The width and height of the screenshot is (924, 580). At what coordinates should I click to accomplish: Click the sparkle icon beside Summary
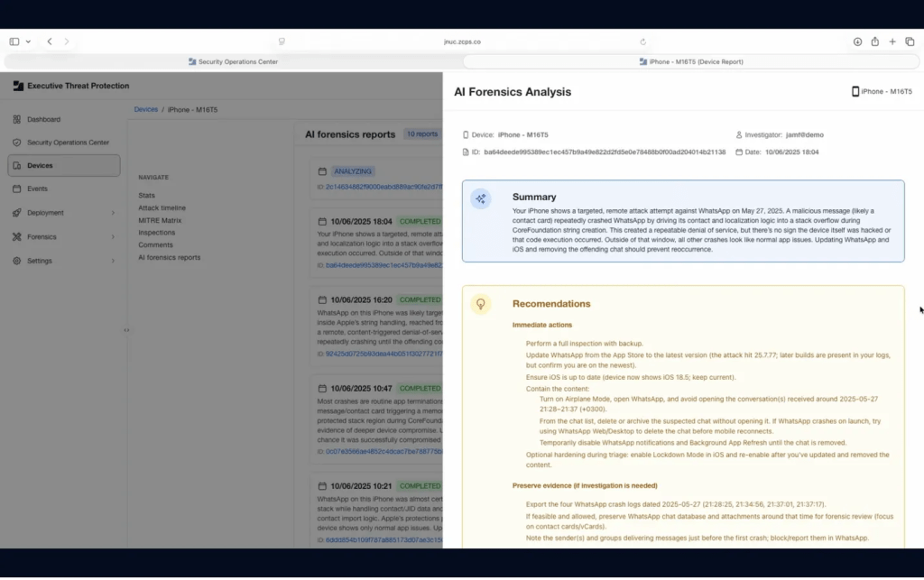[x=481, y=198]
